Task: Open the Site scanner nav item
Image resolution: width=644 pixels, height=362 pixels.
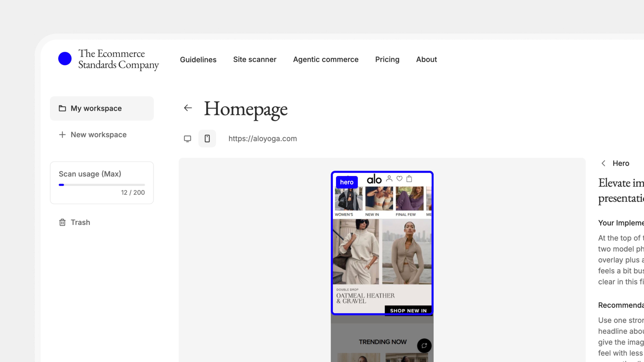Action: click(x=255, y=59)
